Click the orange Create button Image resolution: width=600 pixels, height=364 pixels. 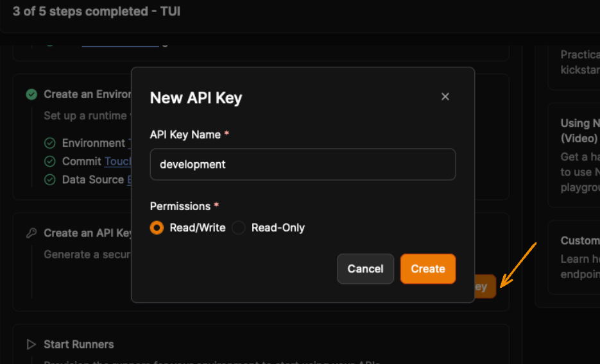[427, 269]
